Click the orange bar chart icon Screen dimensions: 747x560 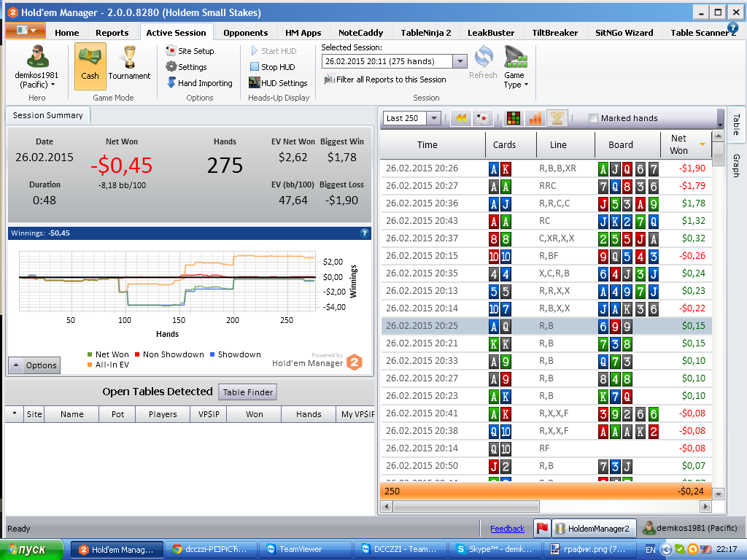tap(535, 118)
